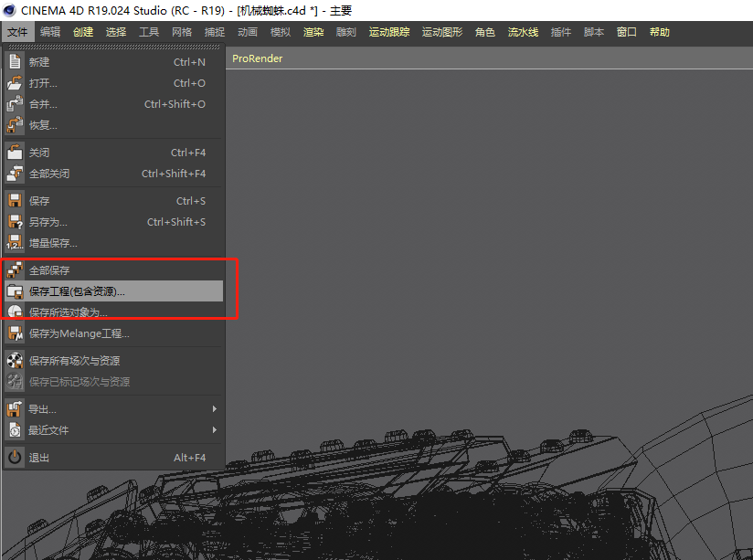Open the 工具 menu

(149, 32)
